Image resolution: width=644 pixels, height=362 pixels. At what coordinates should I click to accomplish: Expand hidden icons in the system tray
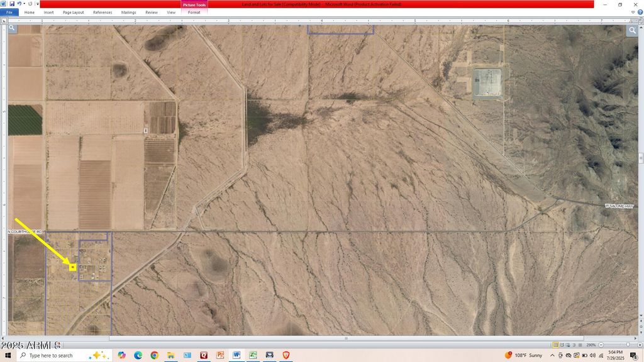(552, 355)
